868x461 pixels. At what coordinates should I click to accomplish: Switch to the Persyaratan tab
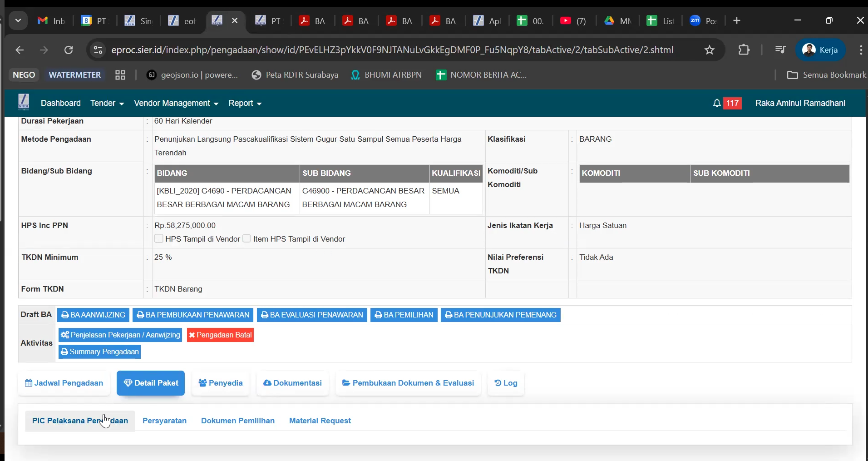click(x=164, y=421)
